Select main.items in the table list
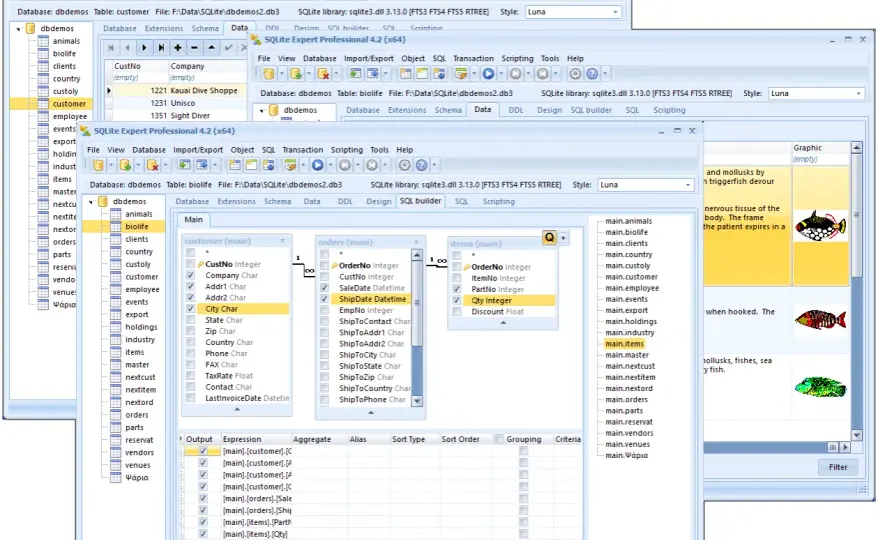880x540 pixels. (625, 344)
